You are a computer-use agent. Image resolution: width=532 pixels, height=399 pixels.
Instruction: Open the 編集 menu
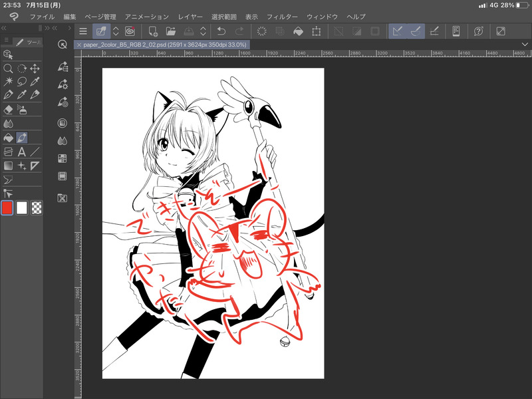tap(70, 17)
